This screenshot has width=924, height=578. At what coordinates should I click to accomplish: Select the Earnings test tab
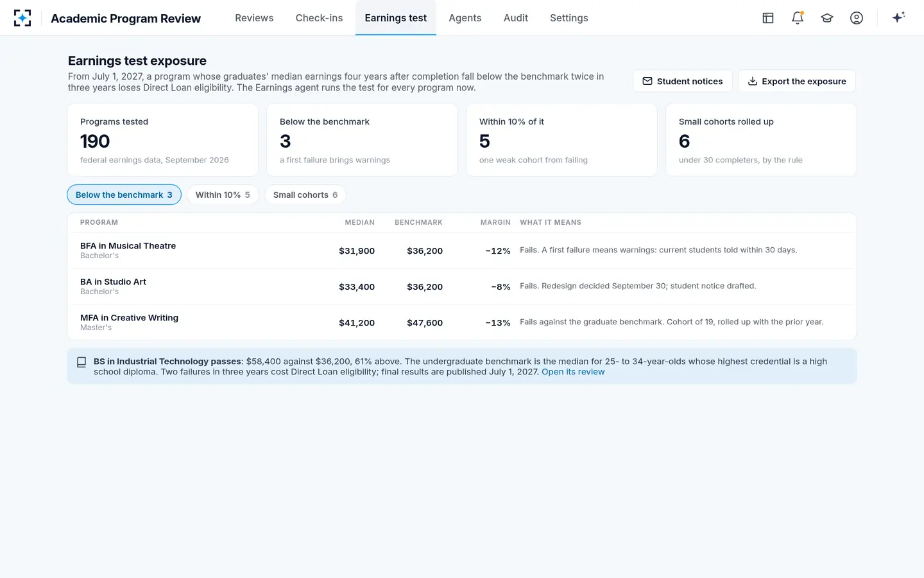coord(396,18)
